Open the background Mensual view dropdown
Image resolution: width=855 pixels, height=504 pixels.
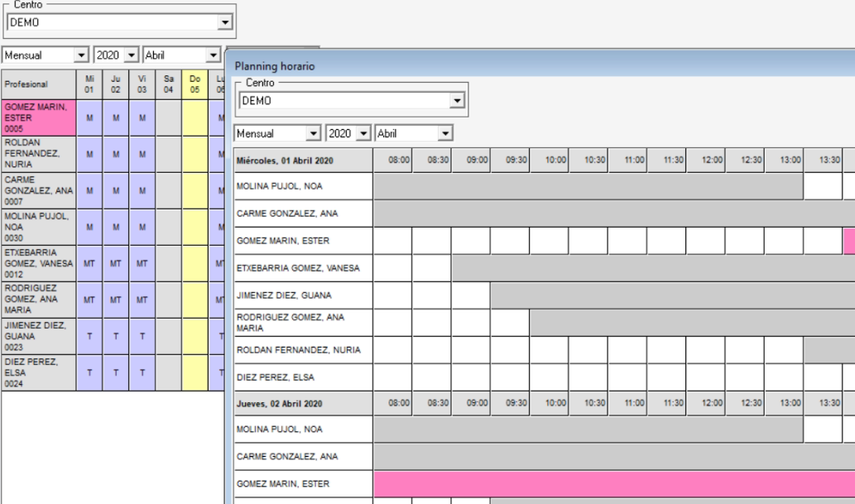point(81,55)
